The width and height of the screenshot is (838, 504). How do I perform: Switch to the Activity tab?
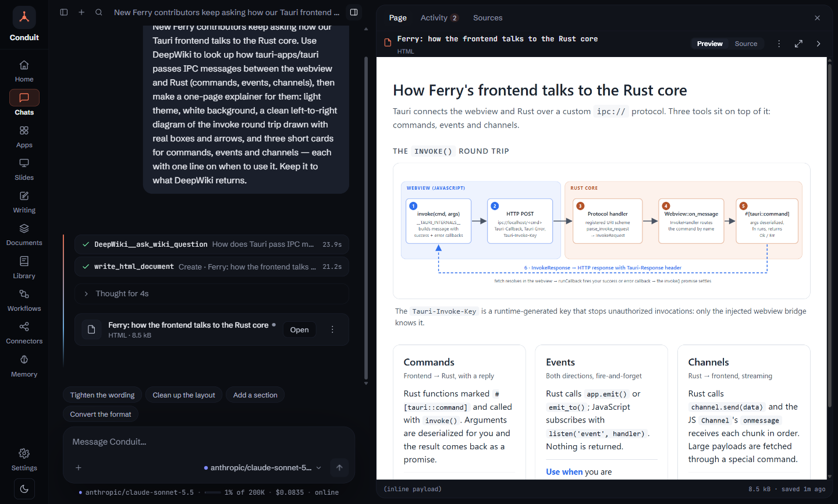[x=439, y=18]
